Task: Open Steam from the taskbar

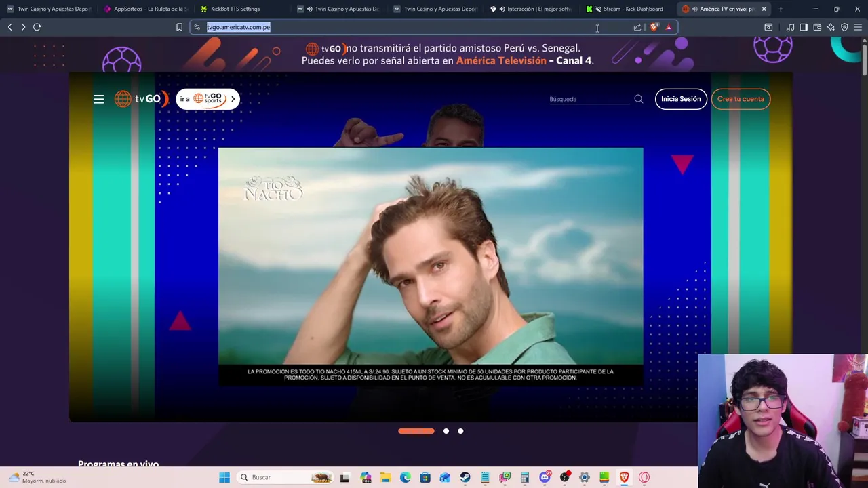Action: [465, 477]
